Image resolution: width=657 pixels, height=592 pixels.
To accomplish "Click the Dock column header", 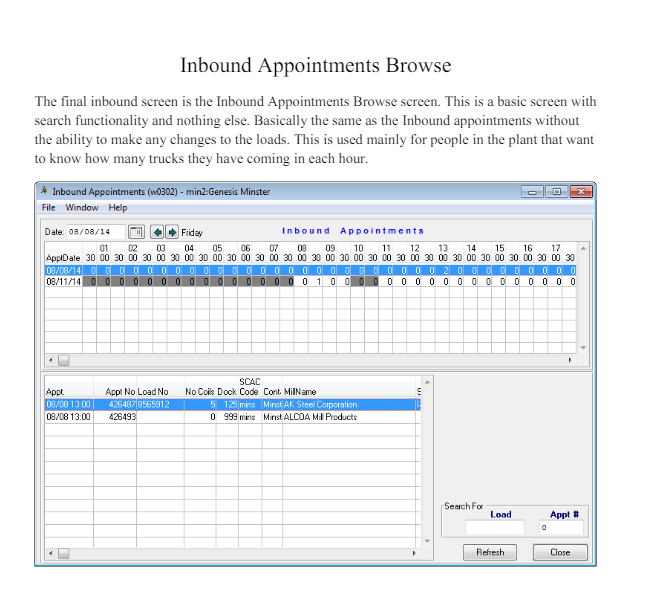I will 227,391.
